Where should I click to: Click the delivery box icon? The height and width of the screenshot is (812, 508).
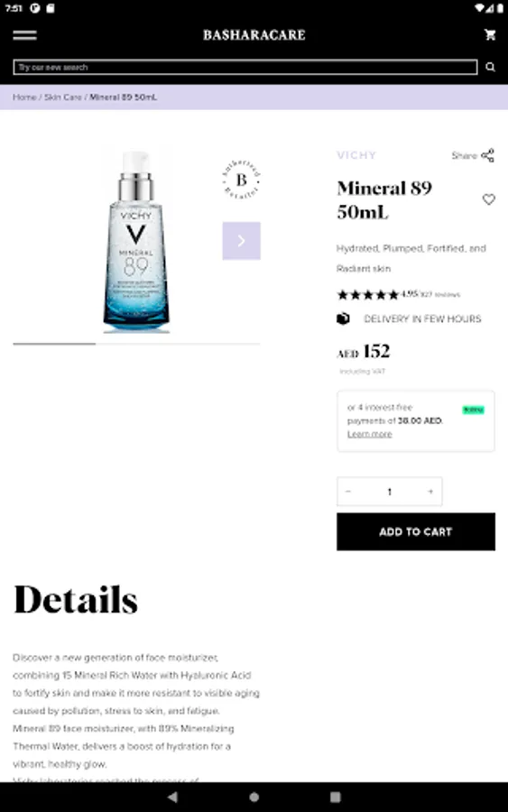343,318
